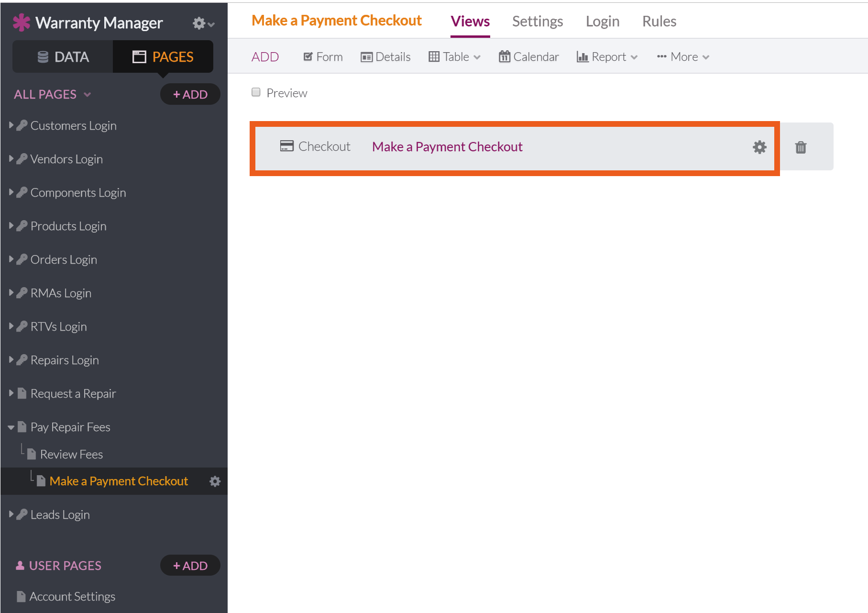Switch to the DATA section

click(x=63, y=57)
